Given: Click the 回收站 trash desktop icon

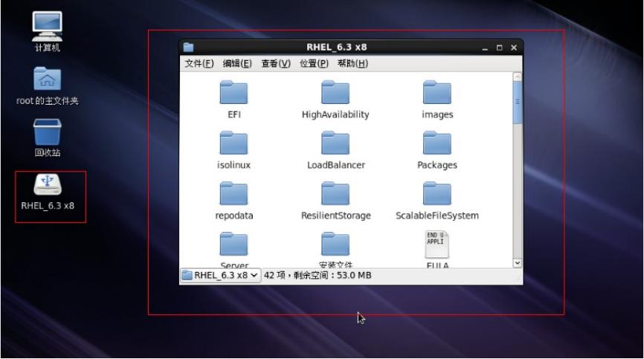Looking at the screenshot, I should (x=48, y=132).
